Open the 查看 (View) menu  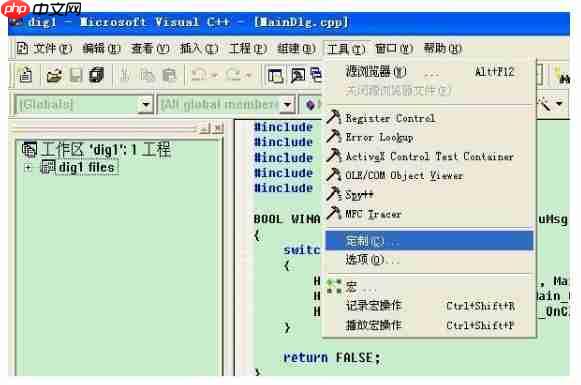click(150, 49)
